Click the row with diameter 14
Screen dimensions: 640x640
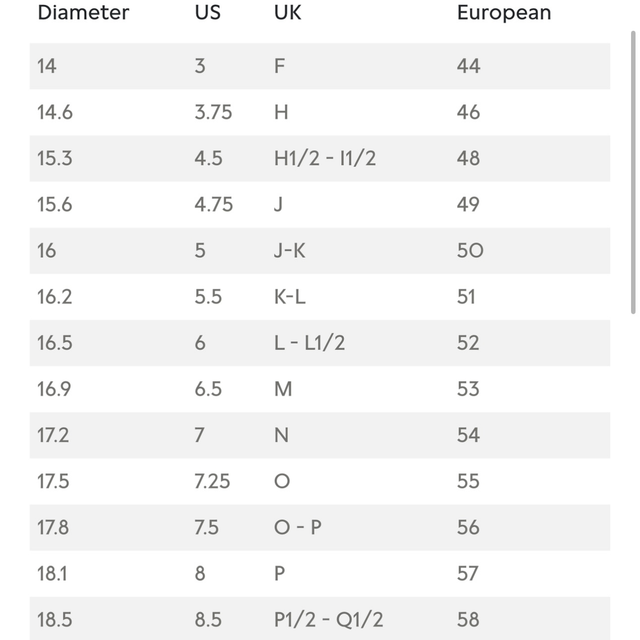click(x=320, y=66)
